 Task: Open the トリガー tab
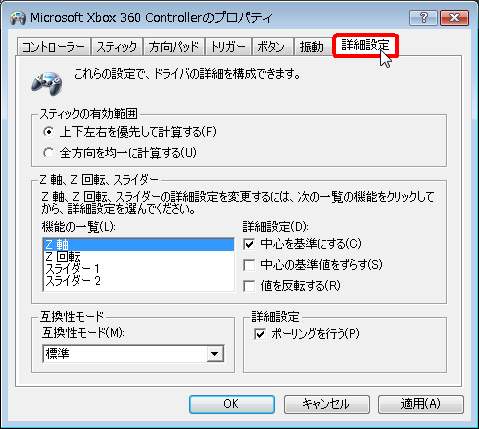pos(229,47)
